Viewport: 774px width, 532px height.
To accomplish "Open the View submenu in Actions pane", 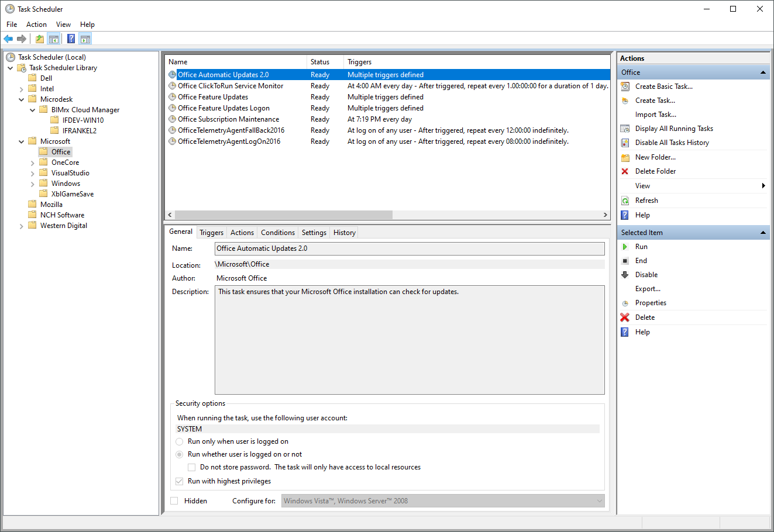I will click(694, 186).
